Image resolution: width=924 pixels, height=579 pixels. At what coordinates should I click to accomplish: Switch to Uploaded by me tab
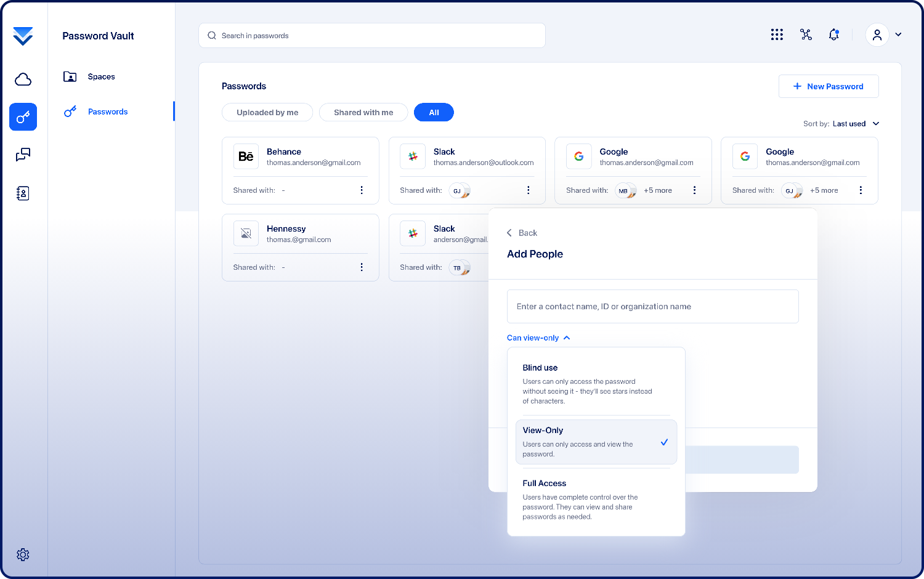[267, 113]
